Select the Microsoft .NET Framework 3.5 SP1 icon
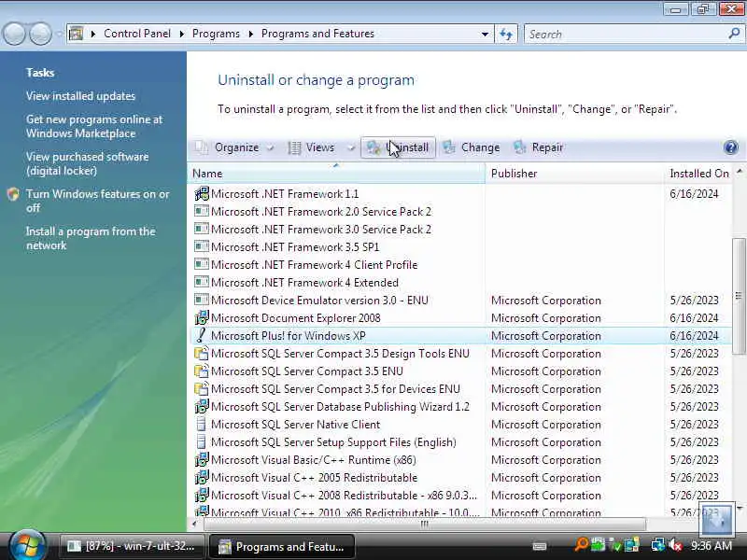The height and width of the screenshot is (560, 747). [x=202, y=247]
